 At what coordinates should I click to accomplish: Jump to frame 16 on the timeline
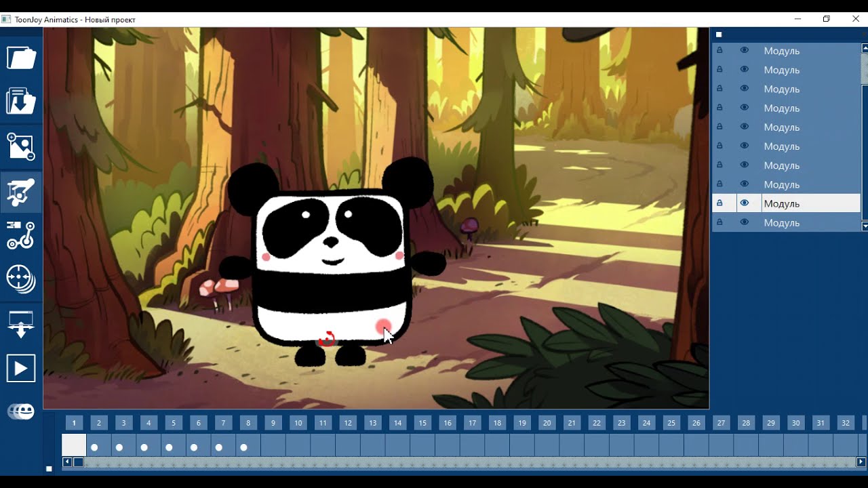click(448, 423)
